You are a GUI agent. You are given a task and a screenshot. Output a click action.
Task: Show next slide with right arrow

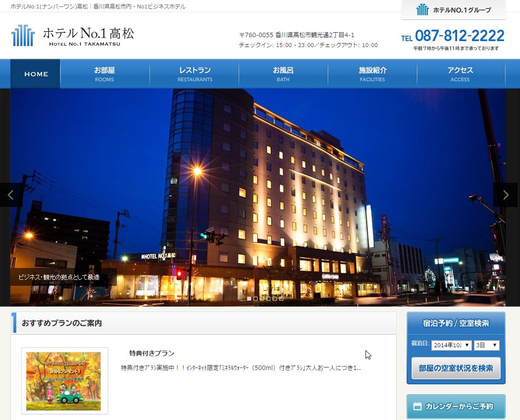[x=506, y=195]
